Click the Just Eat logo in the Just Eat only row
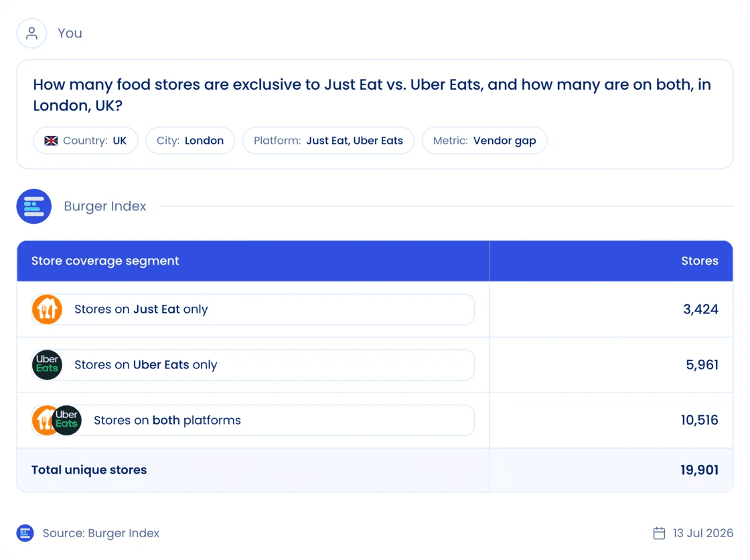The height and width of the screenshot is (560, 750). click(x=47, y=309)
